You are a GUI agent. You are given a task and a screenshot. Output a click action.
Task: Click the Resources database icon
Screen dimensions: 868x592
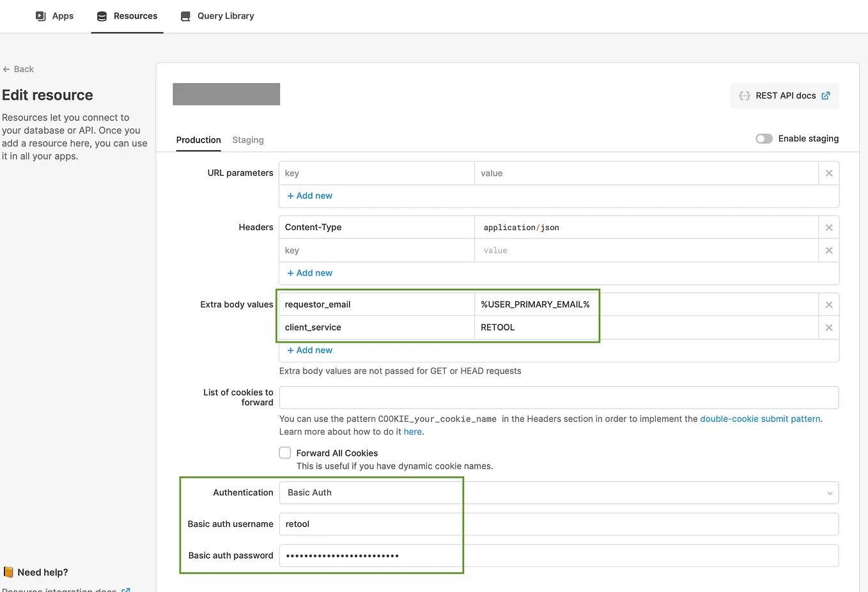(101, 16)
